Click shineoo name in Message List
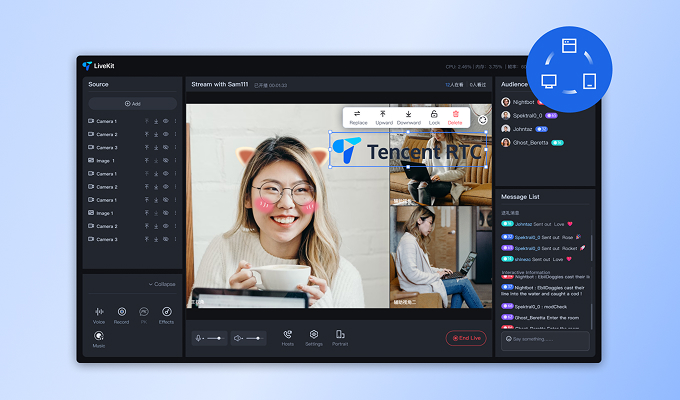Screen dimensions: 680x400 coord(523,259)
